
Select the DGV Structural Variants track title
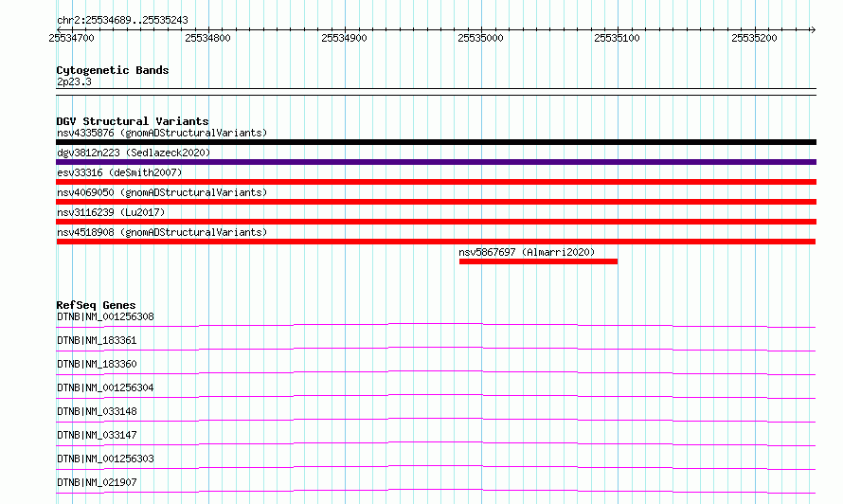pyautogui.click(x=133, y=121)
